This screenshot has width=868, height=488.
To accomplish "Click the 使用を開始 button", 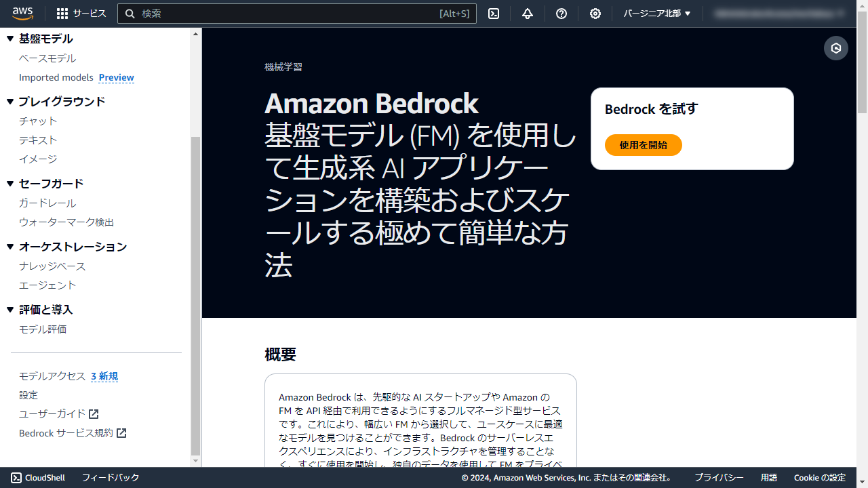I will tap(643, 145).
